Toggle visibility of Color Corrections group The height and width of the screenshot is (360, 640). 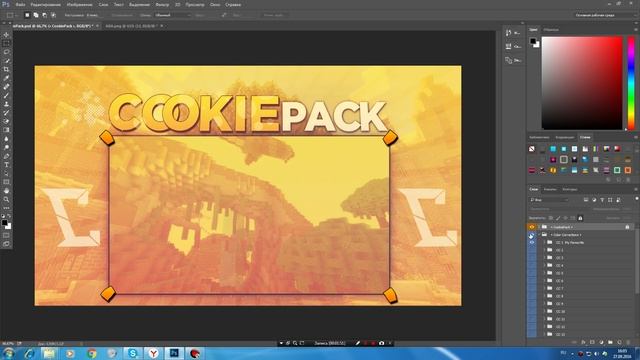[x=531, y=235]
